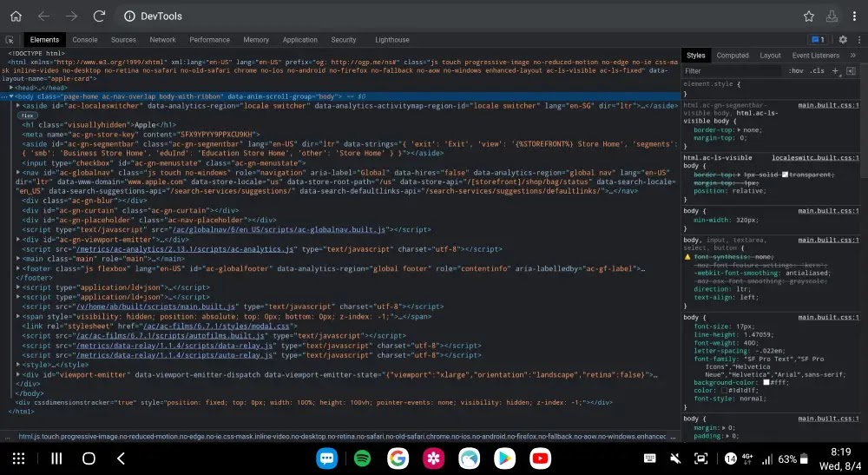
Task: Open the issues badge showing 1
Action: (819, 39)
